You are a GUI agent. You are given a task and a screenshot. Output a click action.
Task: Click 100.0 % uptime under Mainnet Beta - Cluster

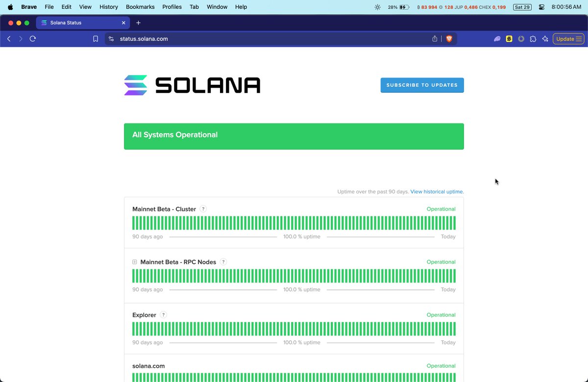(x=302, y=237)
